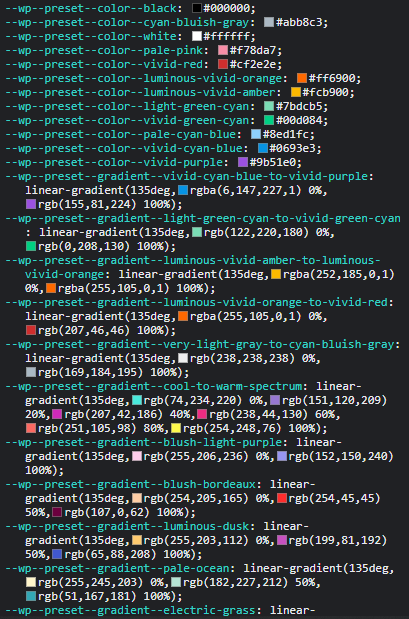Select the --wp--preset--color--vivid-red property name

tap(104, 64)
